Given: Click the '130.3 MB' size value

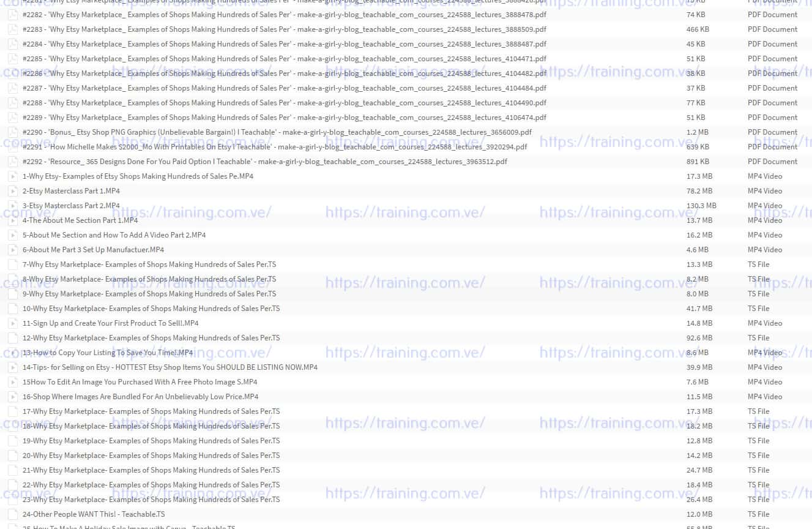Looking at the screenshot, I should (701, 206).
